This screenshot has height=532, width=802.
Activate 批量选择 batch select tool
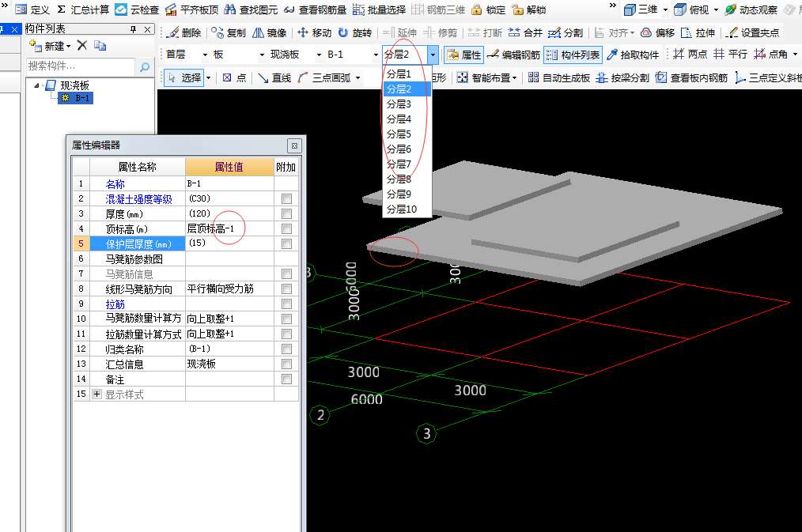(x=379, y=9)
